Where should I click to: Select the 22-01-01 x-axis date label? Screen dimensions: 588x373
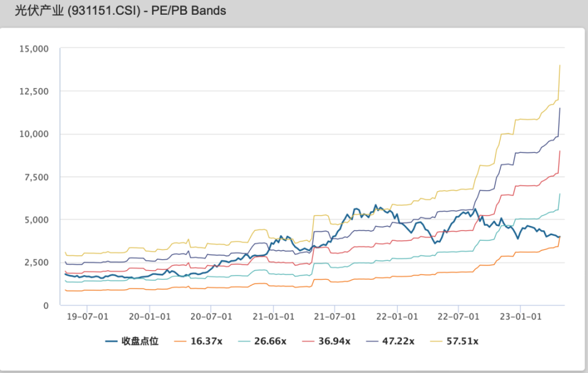coord(396,317)
